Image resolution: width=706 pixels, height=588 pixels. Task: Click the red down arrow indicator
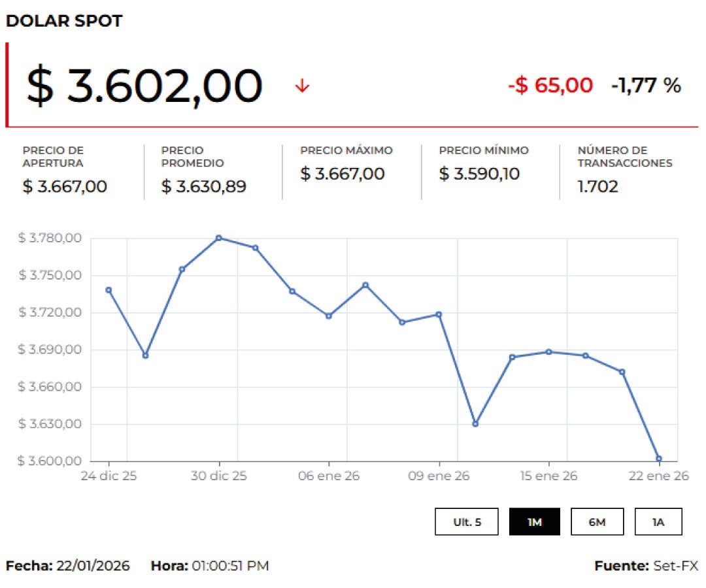[301, 86]
